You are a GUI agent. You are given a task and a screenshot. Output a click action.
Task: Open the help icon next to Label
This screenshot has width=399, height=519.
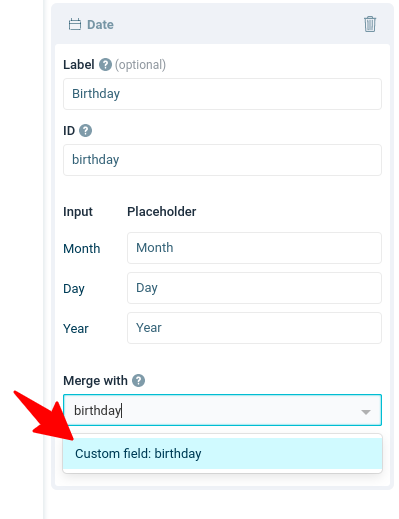(x=105, y=65)
